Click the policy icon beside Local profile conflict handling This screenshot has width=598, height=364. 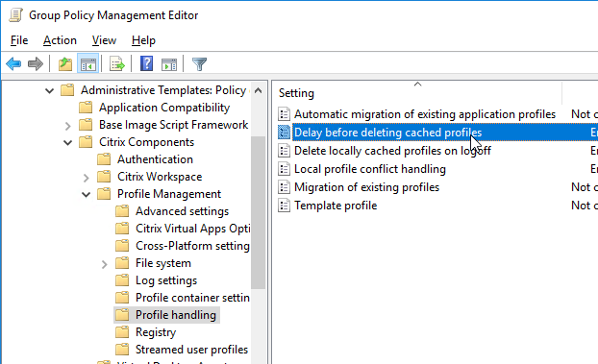click(284, 169)
